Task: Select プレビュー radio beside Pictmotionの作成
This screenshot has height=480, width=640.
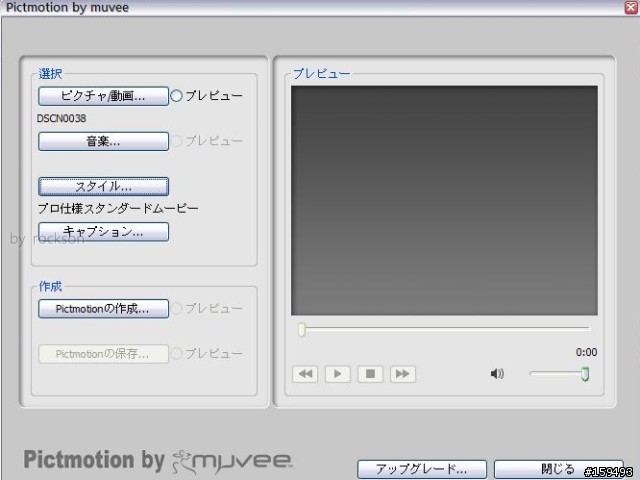Action: tap(176, 308)
